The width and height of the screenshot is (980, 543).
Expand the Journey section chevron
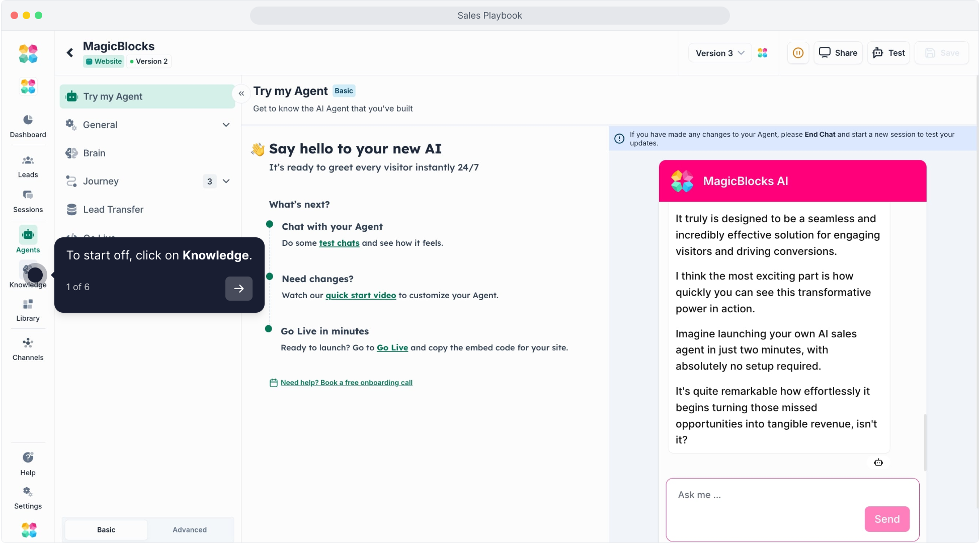[226, 181]
